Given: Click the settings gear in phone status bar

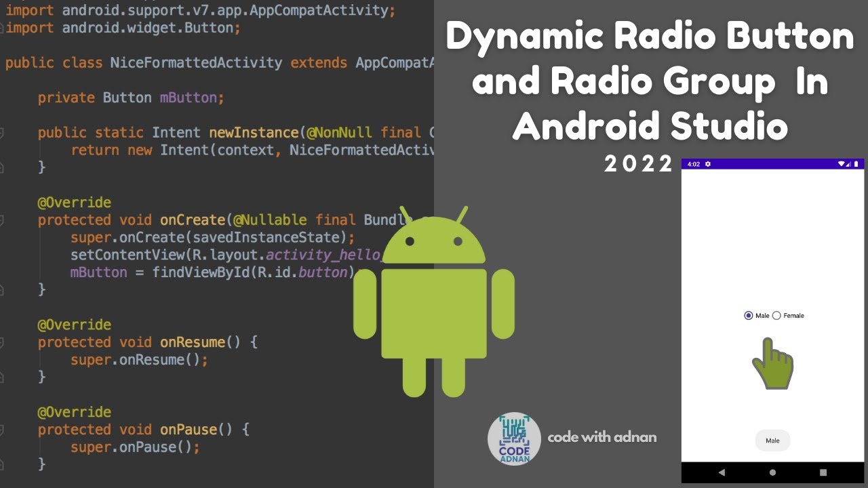Looking at the screenshot, I should coord(708,164).
